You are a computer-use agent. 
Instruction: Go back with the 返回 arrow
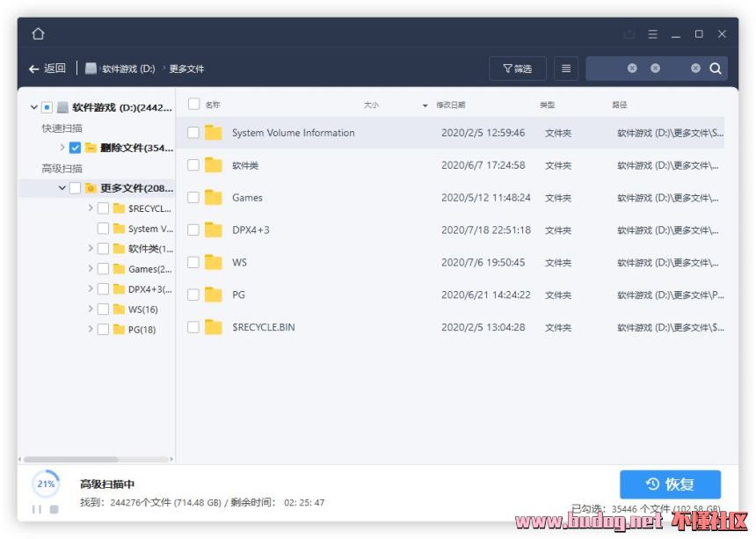click(x=47, y=69)
